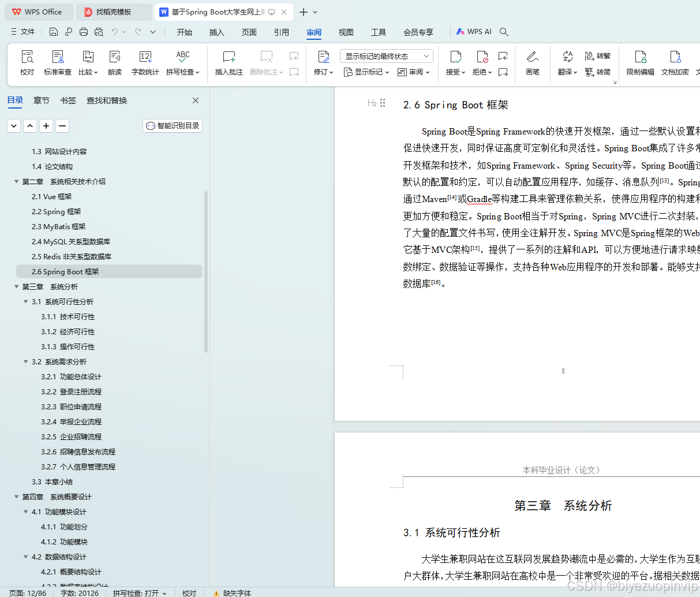Viewport: 700px width, 597px height.
Task: Convert text with 转简 to simplified
Action: coord(597,72)
